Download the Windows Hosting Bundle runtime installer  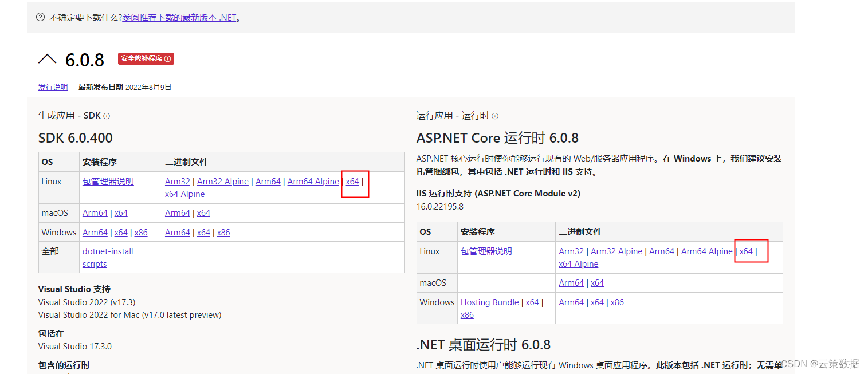pos(489,302)
